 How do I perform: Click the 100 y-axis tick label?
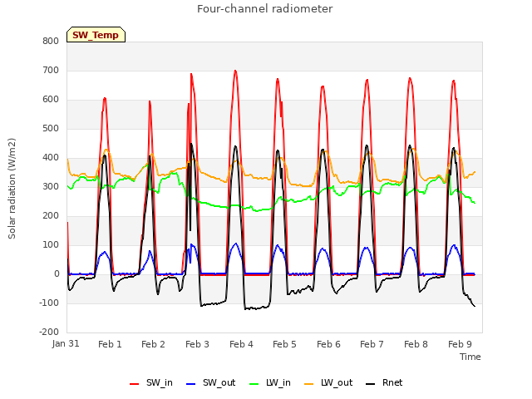point(51,245)
